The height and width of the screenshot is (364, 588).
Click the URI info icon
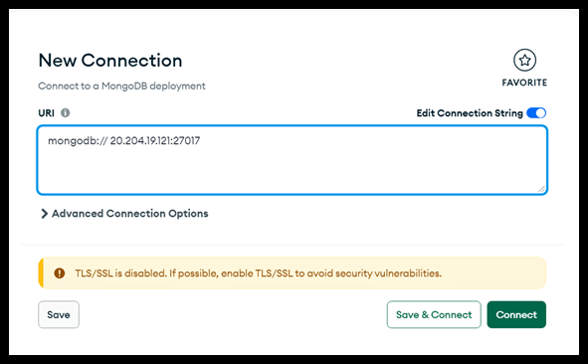[66, 112]
